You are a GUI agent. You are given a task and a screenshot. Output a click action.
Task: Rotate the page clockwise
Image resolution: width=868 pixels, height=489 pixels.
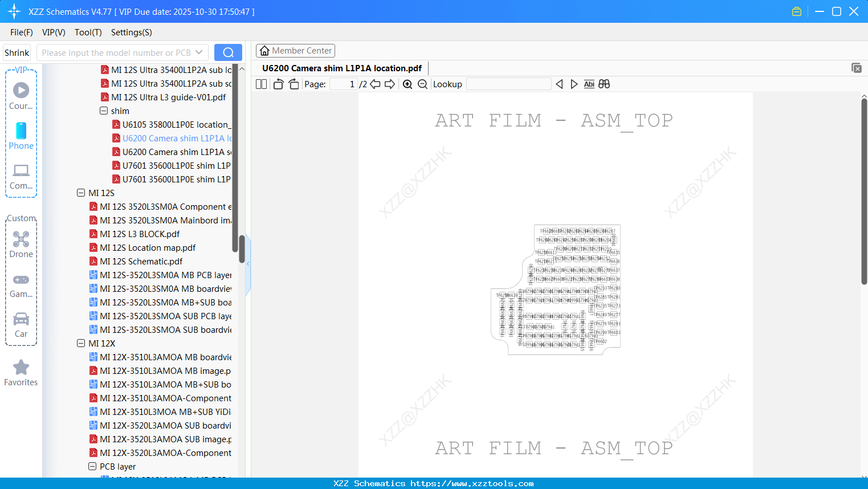pyautogui.click(x=294, y=84)
